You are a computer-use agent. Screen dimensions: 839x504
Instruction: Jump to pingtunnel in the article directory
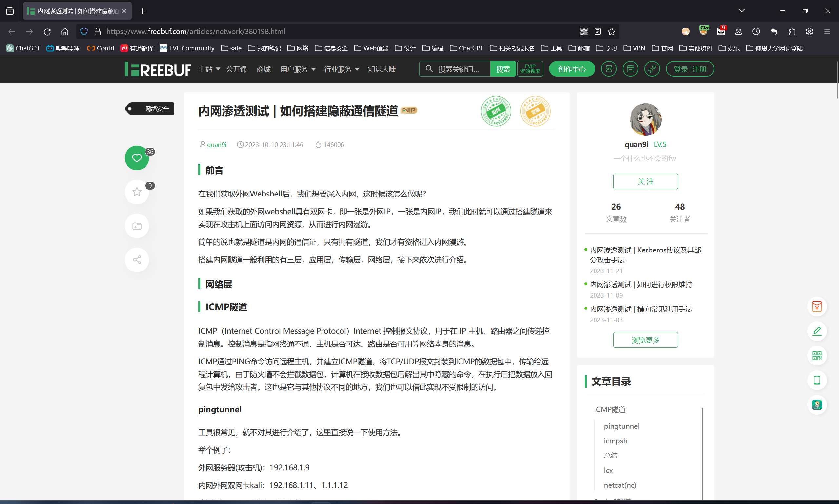tap(621, 426)
